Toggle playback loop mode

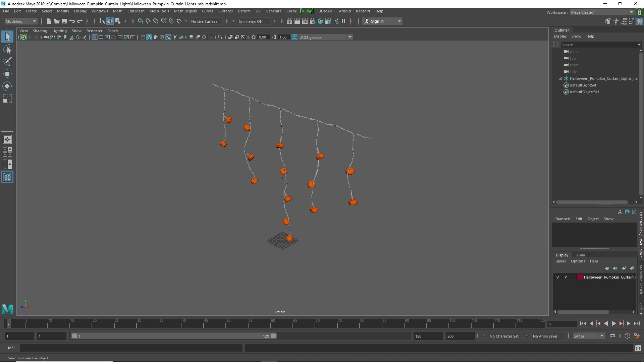pyautogui.click(x=612, y=336)
